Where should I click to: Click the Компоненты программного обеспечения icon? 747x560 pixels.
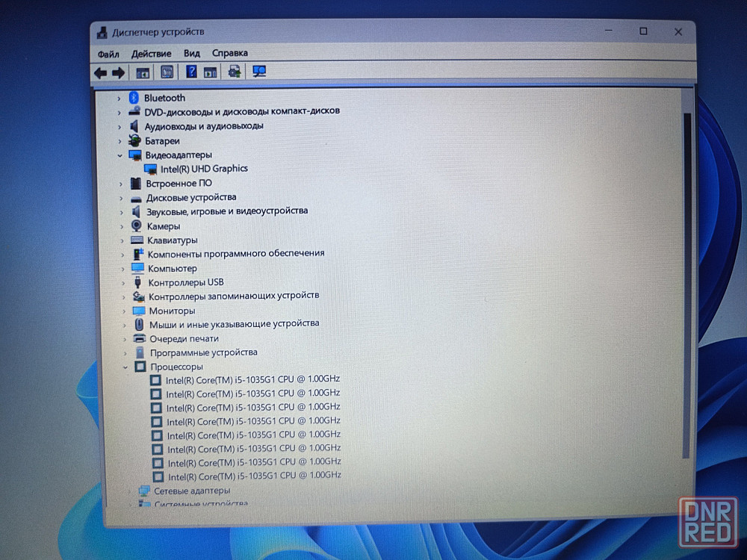pos(137,255)
